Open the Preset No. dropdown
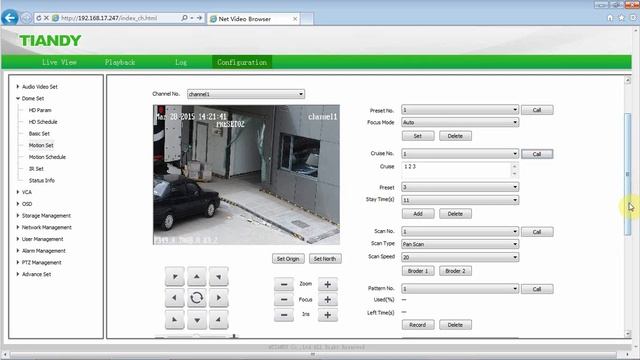Screen dimensions: 640x360 (x=460, y=110)
